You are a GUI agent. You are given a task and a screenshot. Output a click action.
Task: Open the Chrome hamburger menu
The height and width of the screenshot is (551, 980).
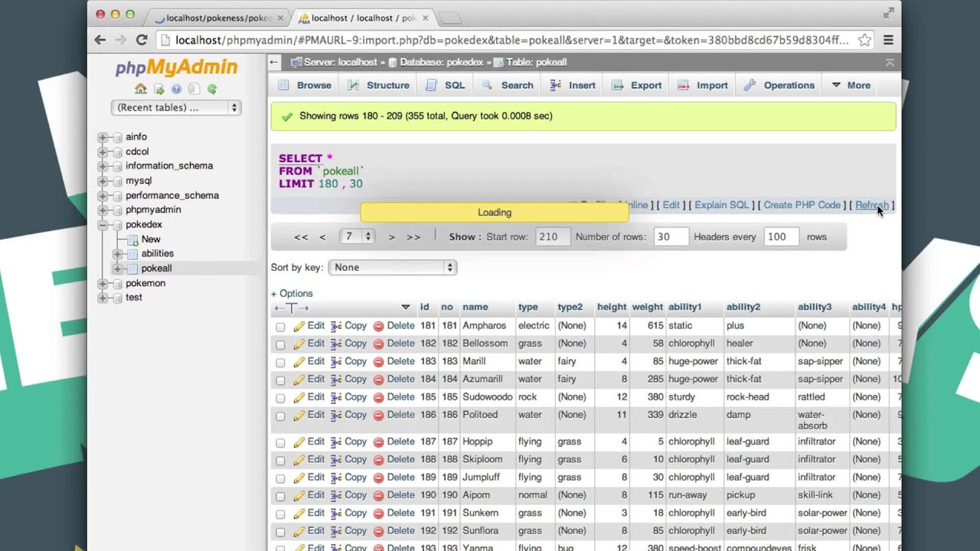coord(888,40)
